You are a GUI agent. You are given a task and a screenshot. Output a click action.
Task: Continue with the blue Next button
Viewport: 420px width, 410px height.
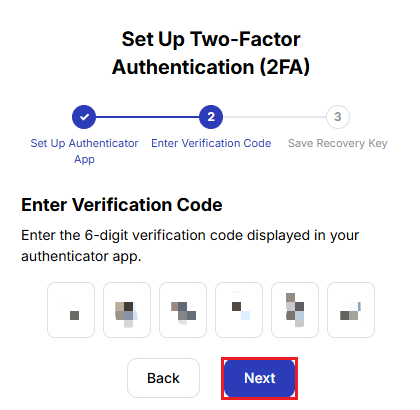[x=260, y=378]
